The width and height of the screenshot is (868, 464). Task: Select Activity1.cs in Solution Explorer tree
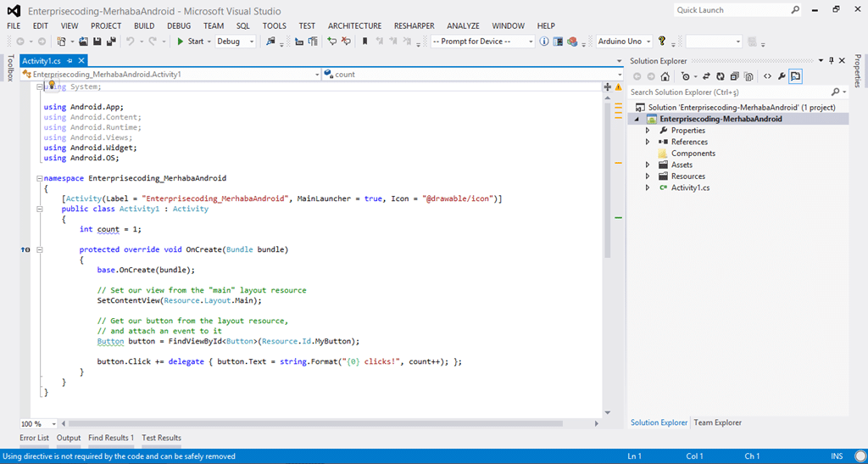click(690, 187)
